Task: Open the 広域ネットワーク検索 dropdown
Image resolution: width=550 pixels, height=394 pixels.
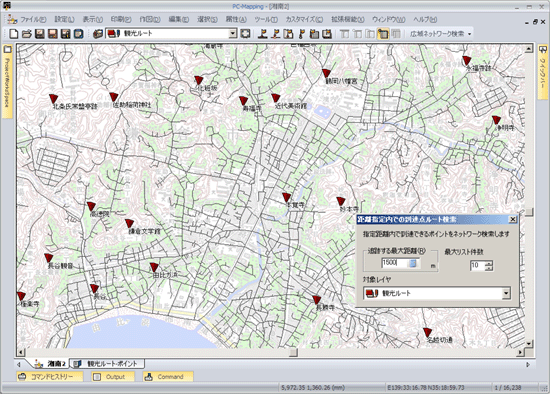Action: tap(440, 34)
